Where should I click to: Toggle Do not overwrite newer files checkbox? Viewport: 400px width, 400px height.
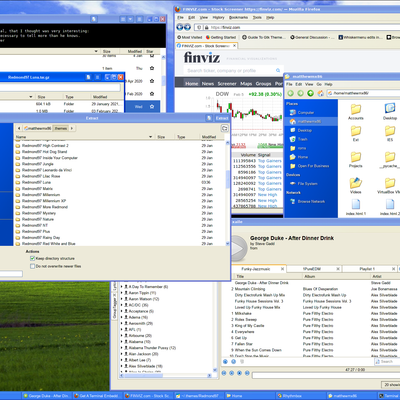pos(32,266)
